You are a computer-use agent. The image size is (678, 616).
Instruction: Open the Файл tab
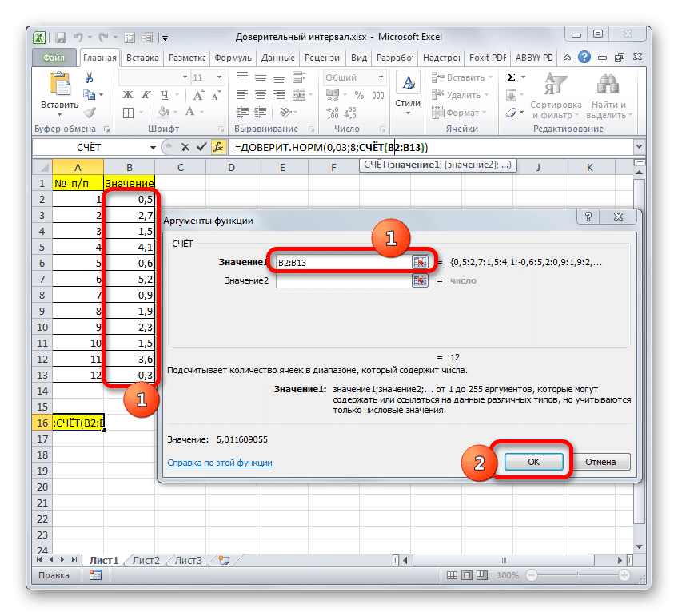[x=54, y=58]
